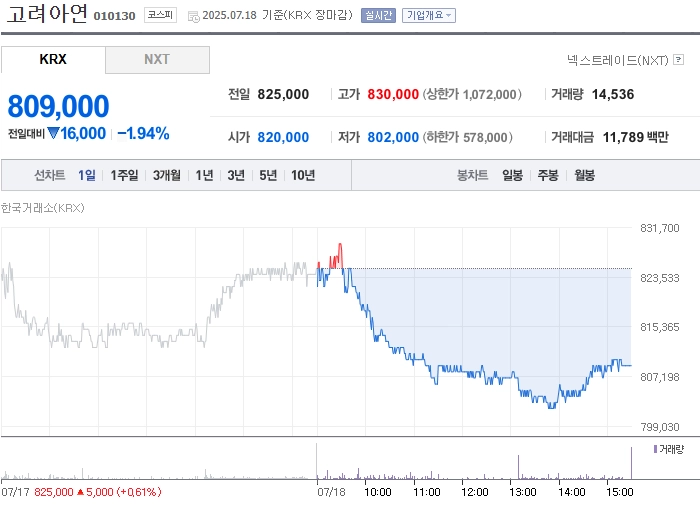Click the 상한가 1,072,000 text
The width and height of the screenshot is (700, 505).
(x=472, y=94)
